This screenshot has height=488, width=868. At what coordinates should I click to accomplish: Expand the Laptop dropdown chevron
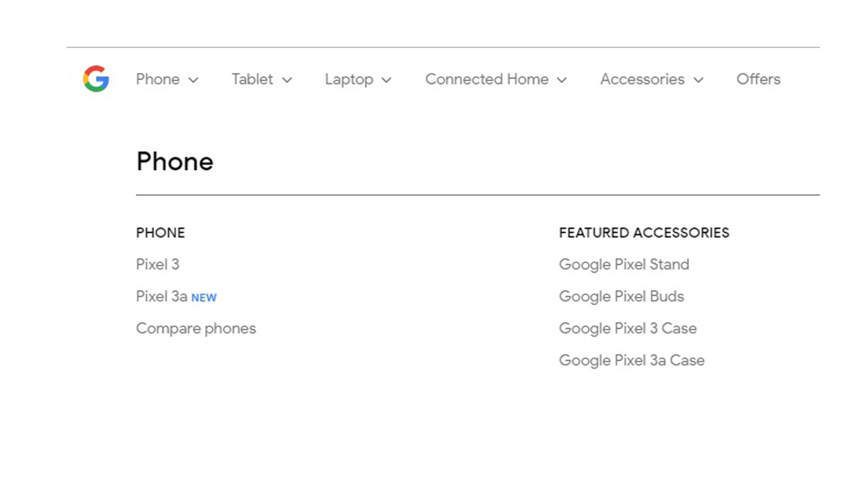coord(387,80)
